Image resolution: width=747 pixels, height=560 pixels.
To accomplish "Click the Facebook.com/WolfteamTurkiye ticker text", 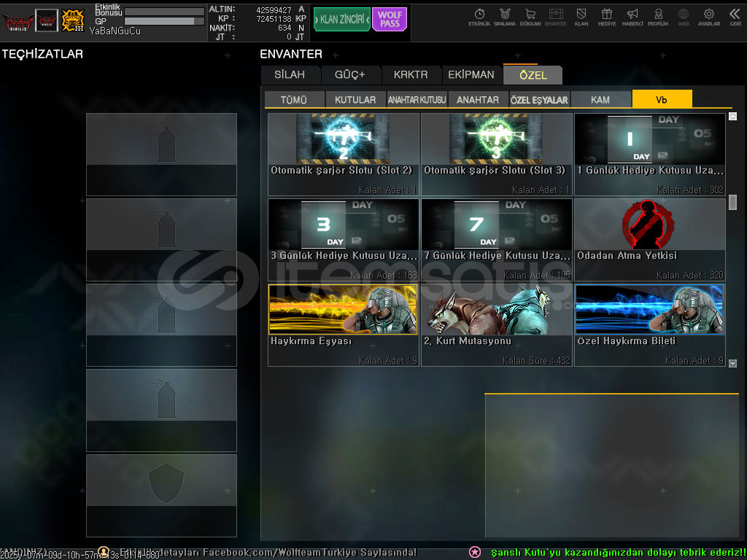I will point(309,552).
